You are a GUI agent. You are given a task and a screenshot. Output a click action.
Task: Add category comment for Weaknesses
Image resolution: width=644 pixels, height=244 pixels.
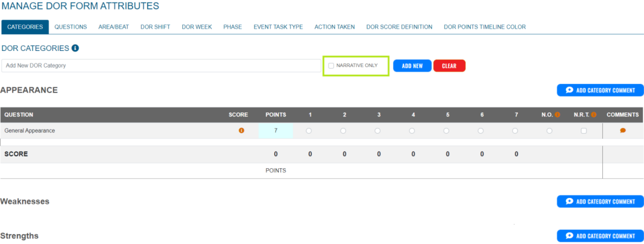point(600,201)
